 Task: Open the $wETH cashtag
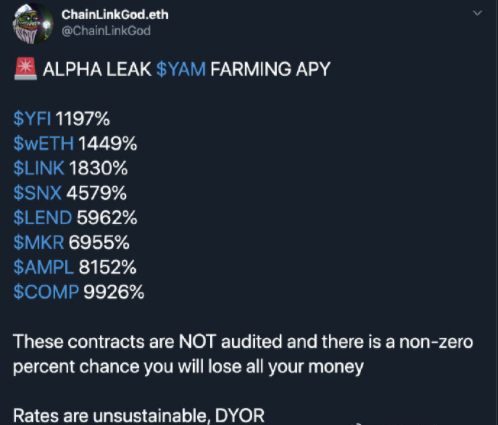[43, 143]
